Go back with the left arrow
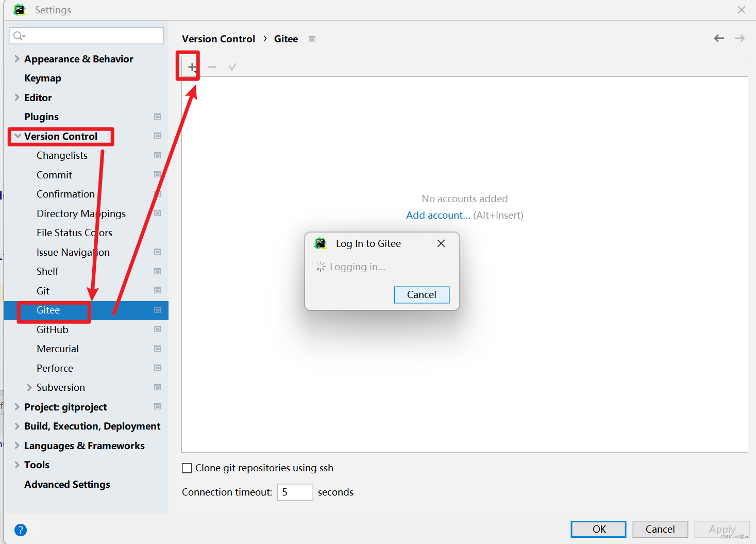756x544 pixels. pos(719,38)
